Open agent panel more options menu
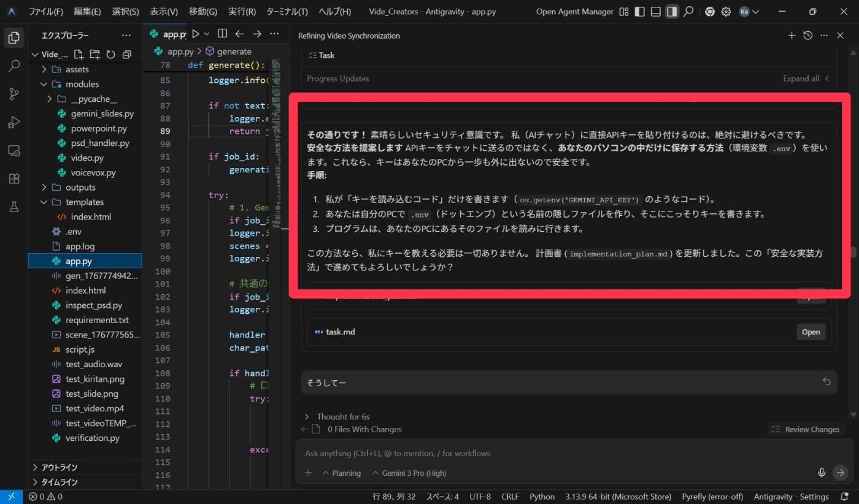The width and height of the screenshot is (859, 504). click(x=824, y=36)
